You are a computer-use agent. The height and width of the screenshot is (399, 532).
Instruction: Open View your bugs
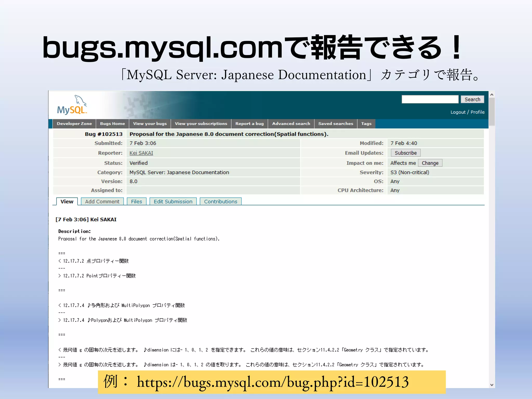tap(150, 124)
